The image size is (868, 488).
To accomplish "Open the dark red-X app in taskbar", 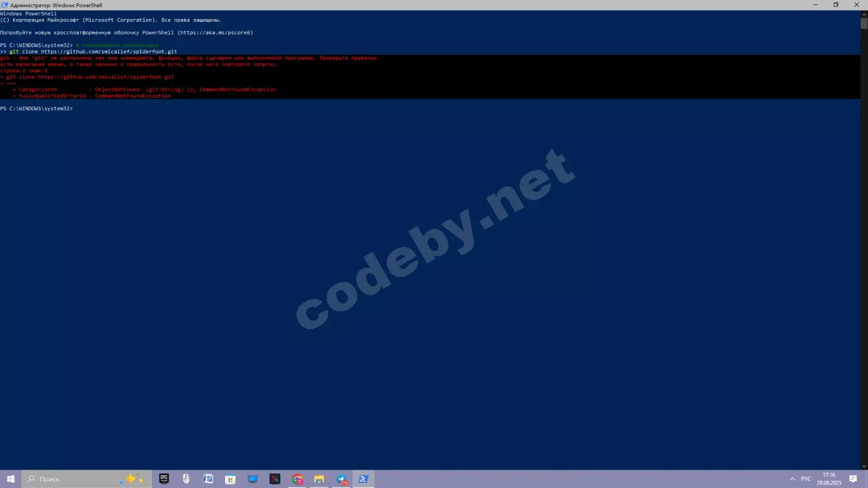I will tap(275, 479).
